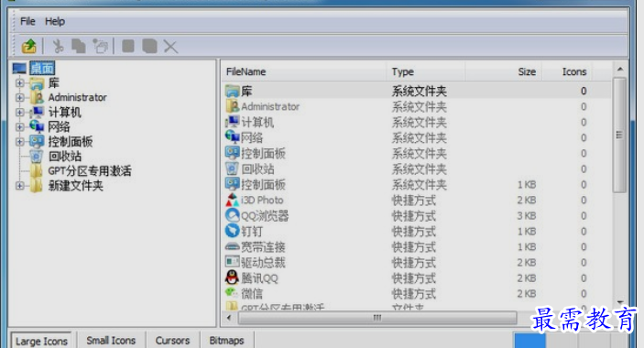Click the 网络 network icon in file list
The width and height of the screenshot is (644, 348).
click(x=232, y=137)
